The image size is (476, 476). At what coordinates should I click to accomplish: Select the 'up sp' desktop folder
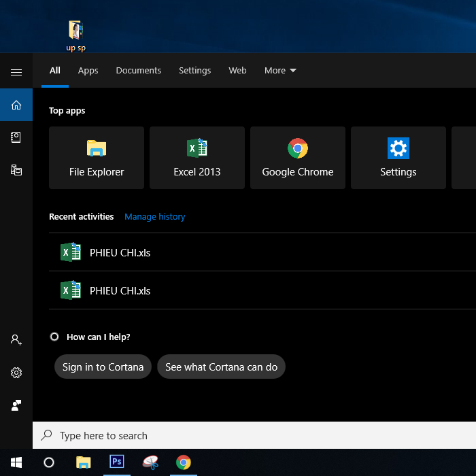pyautogui.click(x=76, y=36)
